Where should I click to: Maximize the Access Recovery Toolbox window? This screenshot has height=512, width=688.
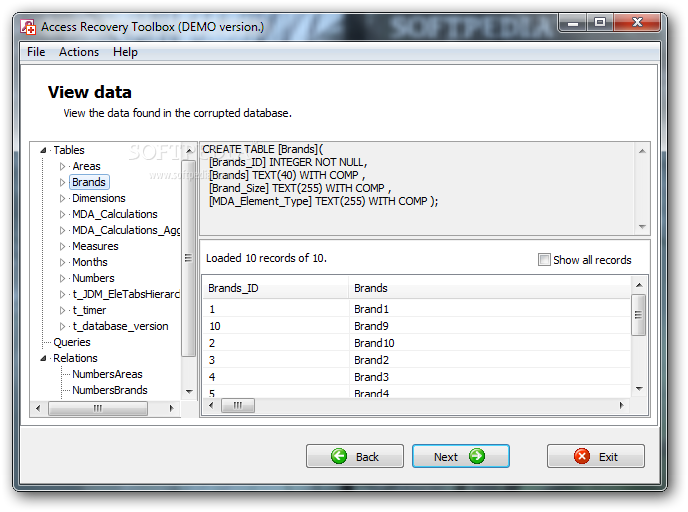click(x=600, y=23)
